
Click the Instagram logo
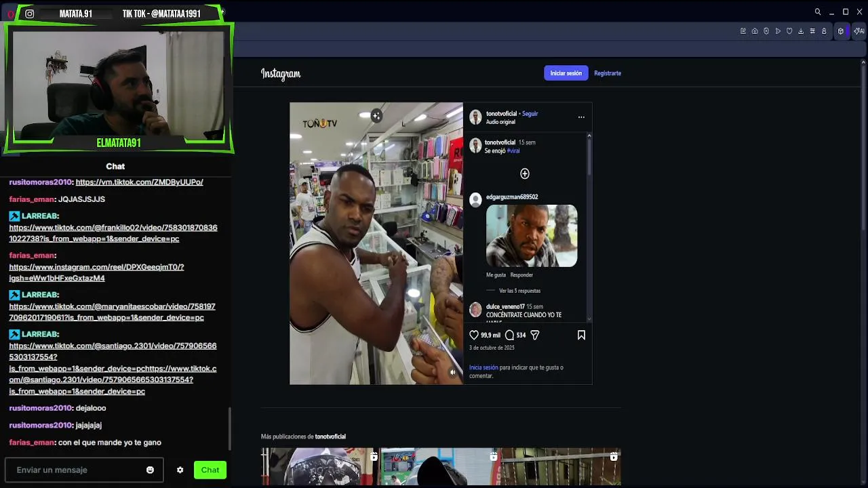[x=281, y=74]
